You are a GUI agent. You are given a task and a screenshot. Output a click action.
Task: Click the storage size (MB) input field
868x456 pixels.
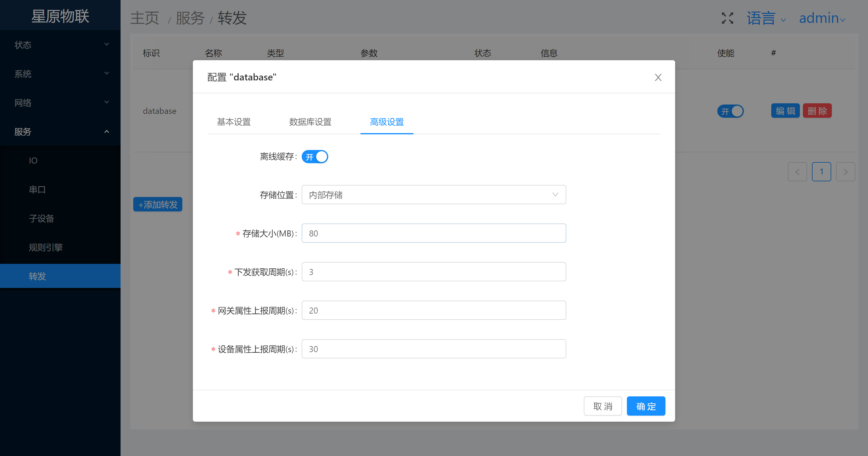point(433,233)
